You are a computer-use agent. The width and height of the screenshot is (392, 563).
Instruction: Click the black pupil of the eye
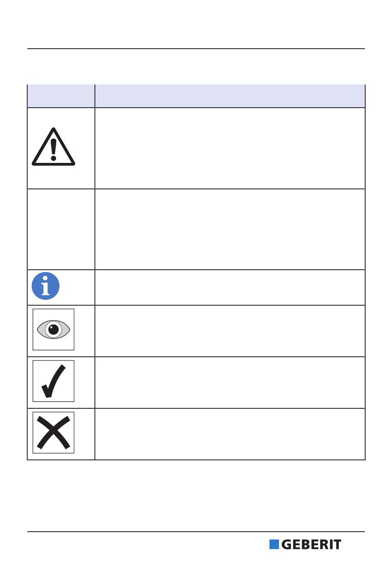[x=54, y=330]
